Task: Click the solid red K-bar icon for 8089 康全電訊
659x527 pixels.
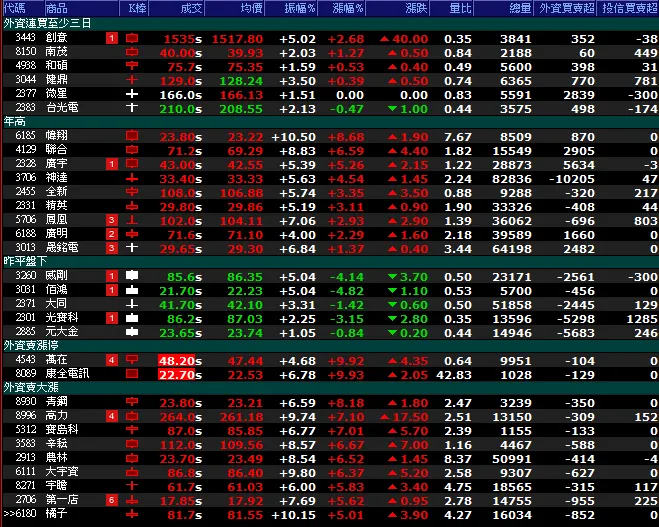Action: [132, 374]
